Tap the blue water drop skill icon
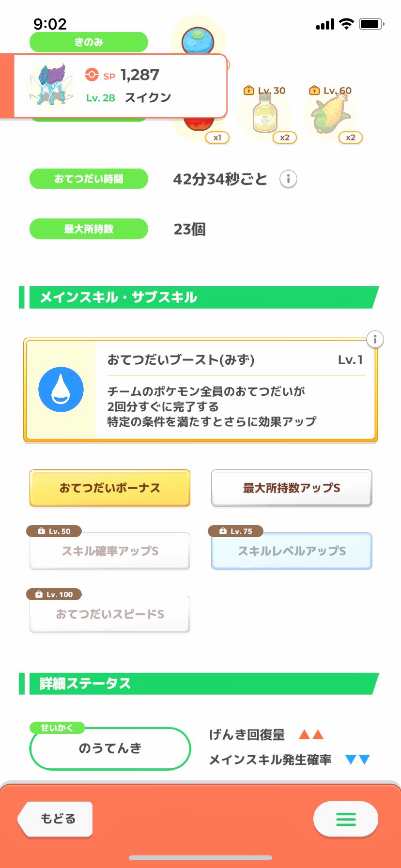 click(61, 389)
